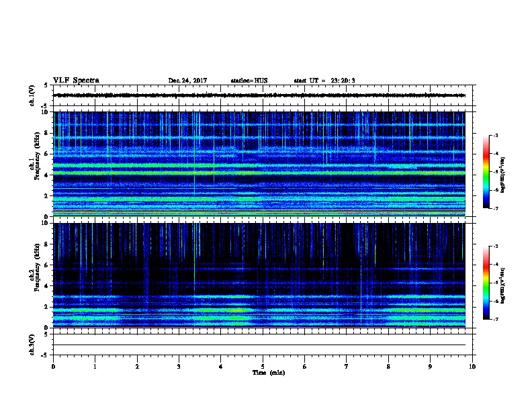Screen dimensions: 532x411
Task: Click the ch.1 colorbar log(PSD) units label
Action: click(x=503, y=175)
